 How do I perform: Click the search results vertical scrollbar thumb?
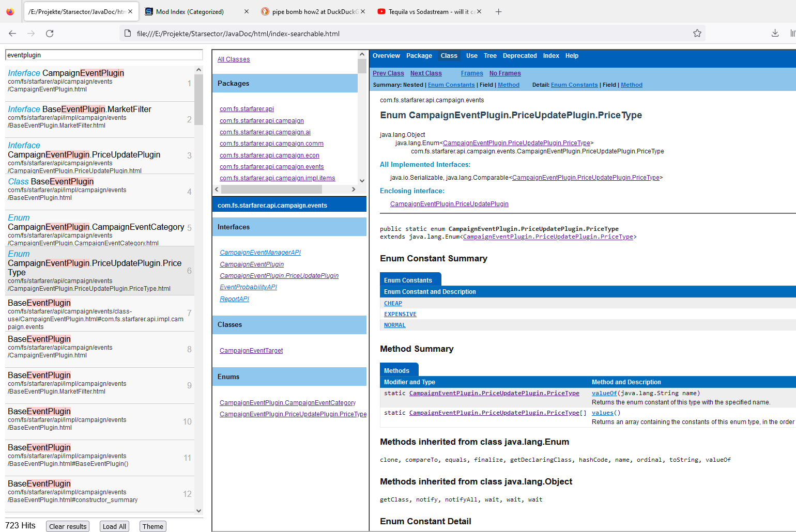point(199,100)
